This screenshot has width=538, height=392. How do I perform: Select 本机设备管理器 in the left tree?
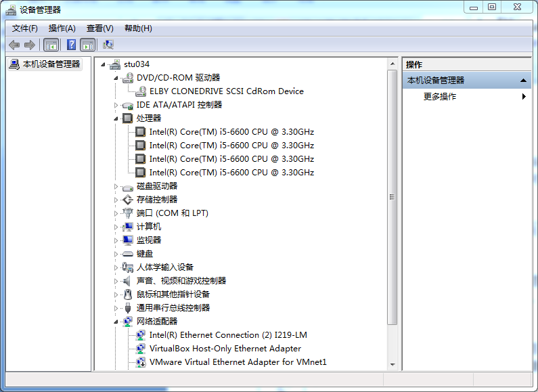51,64
